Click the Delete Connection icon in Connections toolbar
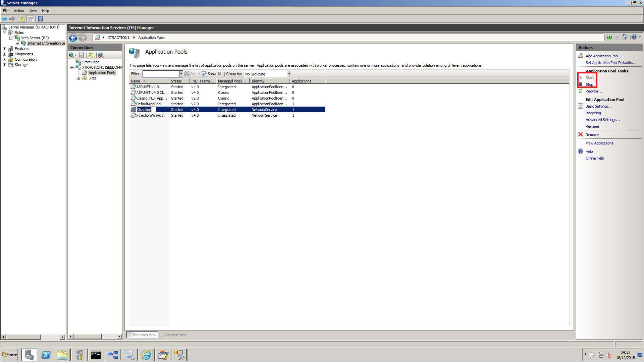The image size is (644, 362). tap(101, 55)
